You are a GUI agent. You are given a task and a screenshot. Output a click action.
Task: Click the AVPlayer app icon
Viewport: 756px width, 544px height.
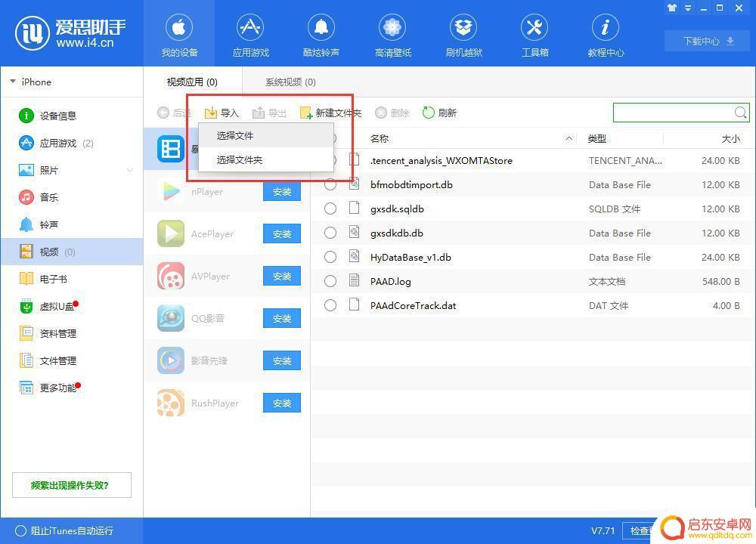click(171, 276)
